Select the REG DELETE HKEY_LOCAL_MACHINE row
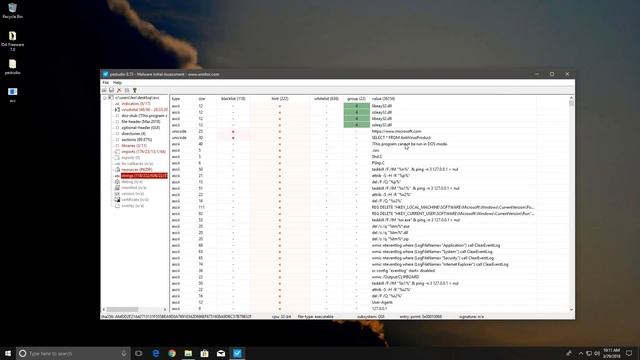Screen dimensions: 640x360 (x=369, y=207)
